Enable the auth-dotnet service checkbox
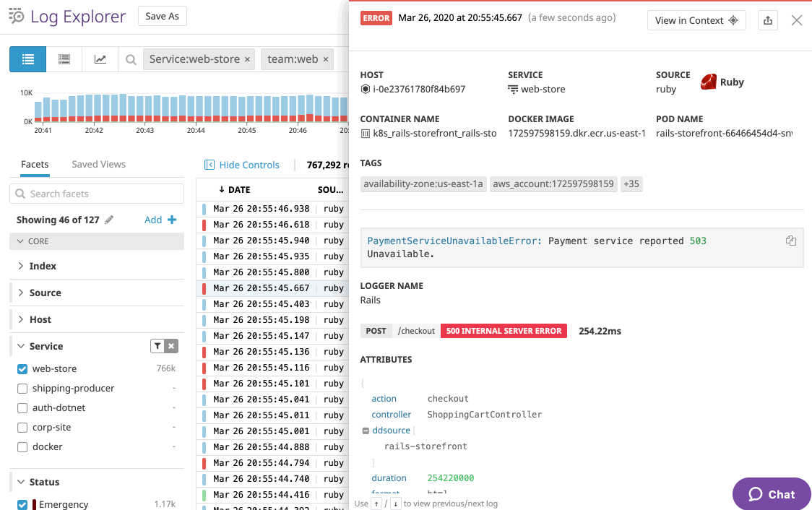Image resolution: width=812 pixels, height=510 pixels. tap(22, 408)
